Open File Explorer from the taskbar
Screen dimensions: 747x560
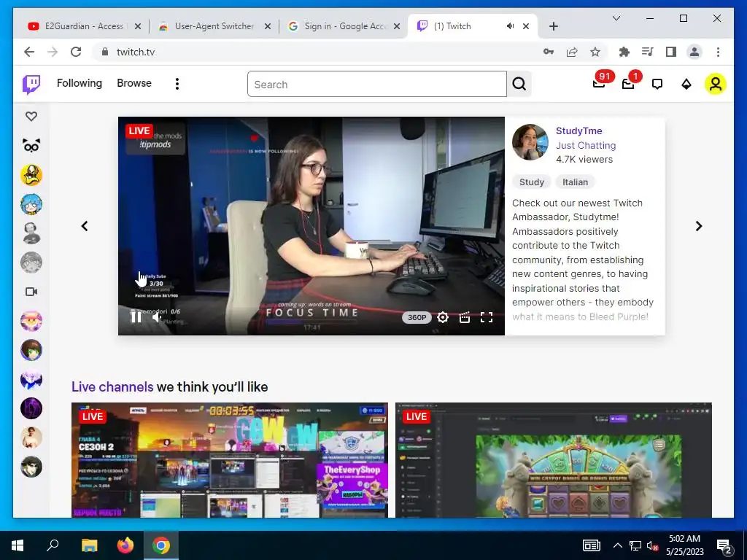point(89,545)
